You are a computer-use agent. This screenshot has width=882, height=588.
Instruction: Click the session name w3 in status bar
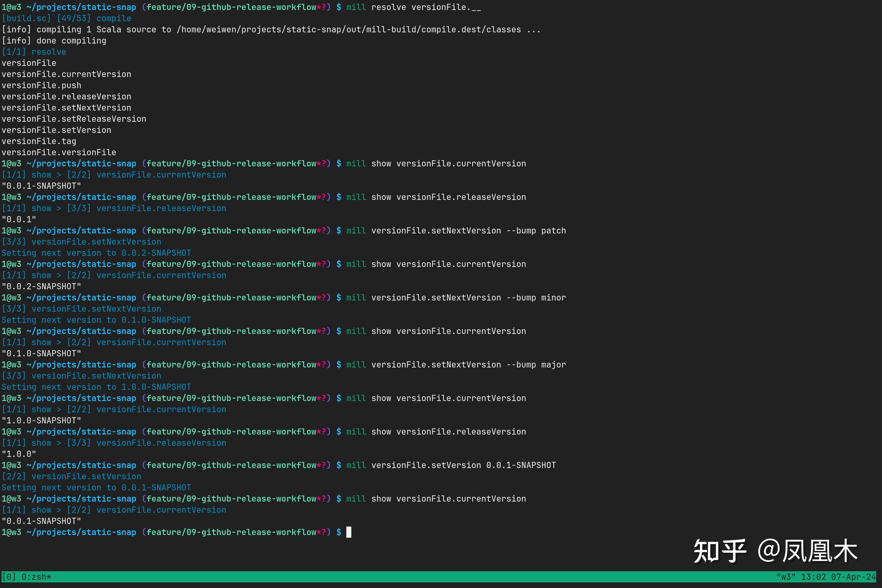786,577
